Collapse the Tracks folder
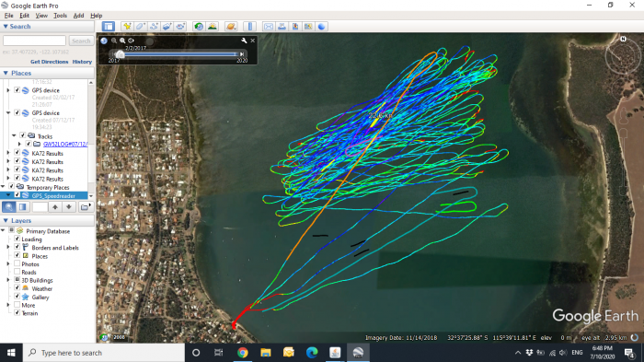The image size is (644, 362). pyautogui.click(x=14, y=135)
